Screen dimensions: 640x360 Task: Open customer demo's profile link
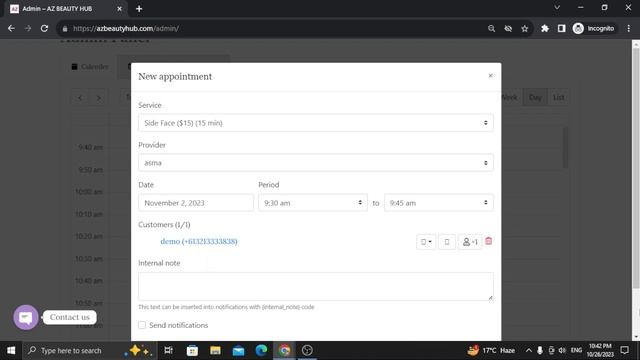tap(199, 241)
